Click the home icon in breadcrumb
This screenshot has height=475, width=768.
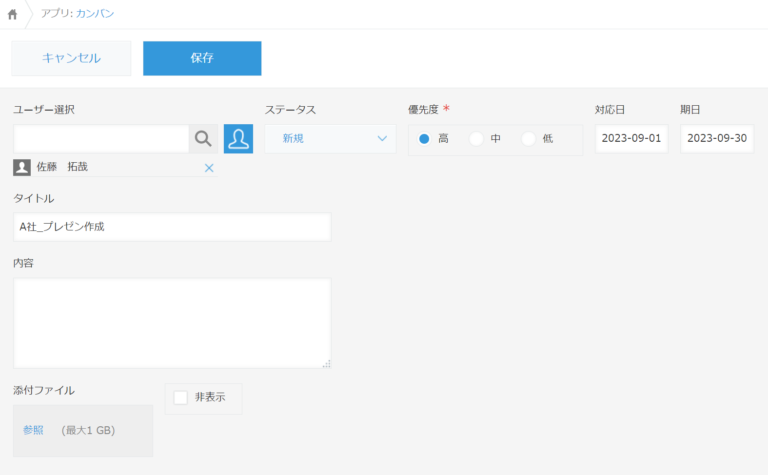click(x=12, y=14)
